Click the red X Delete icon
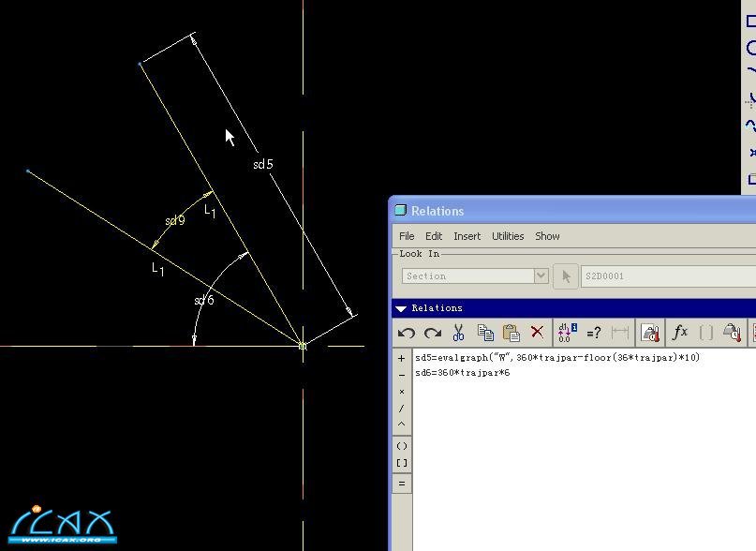The height and width of the screenshot is (551, 756). [x=537, y=333]
